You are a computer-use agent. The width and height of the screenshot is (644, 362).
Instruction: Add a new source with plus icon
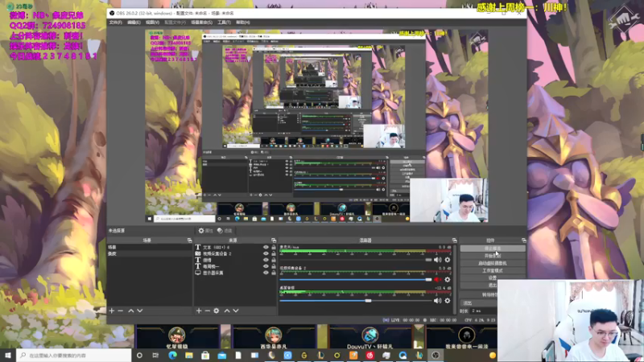pos(199,311)
